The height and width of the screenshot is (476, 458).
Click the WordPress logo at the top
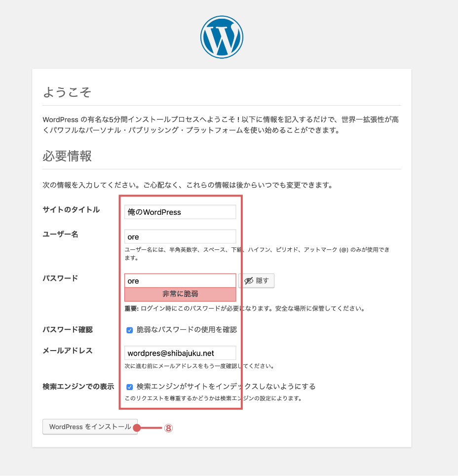[x=222, y=38]
